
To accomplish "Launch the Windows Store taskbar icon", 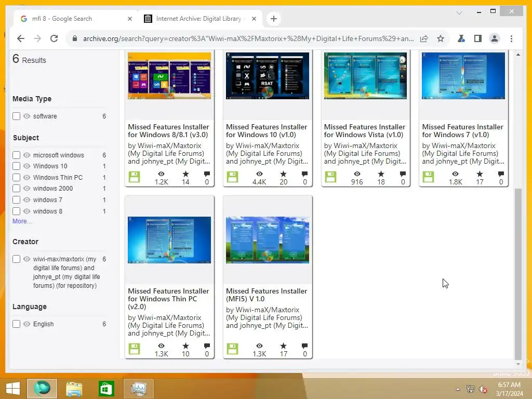I will coord(106,389).
